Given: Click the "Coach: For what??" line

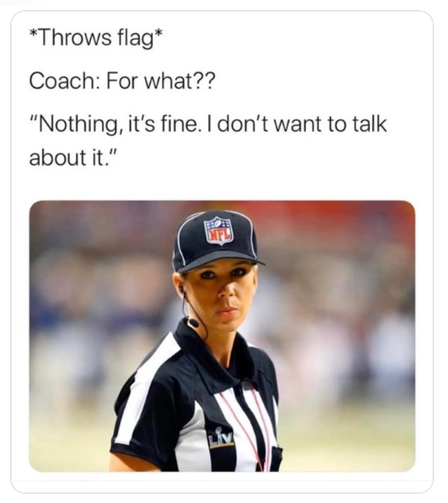Looking at the screenshot, I should click(123, 81).
